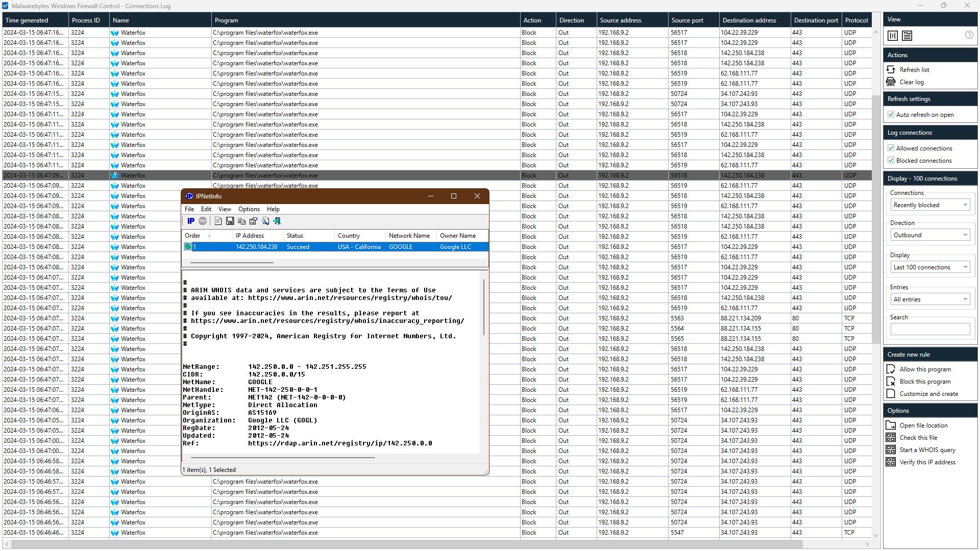Click the exit door icon in IPNetInfo toolbar
The width and height of the screenshot is (980, 551).
(x=277, y=221)
